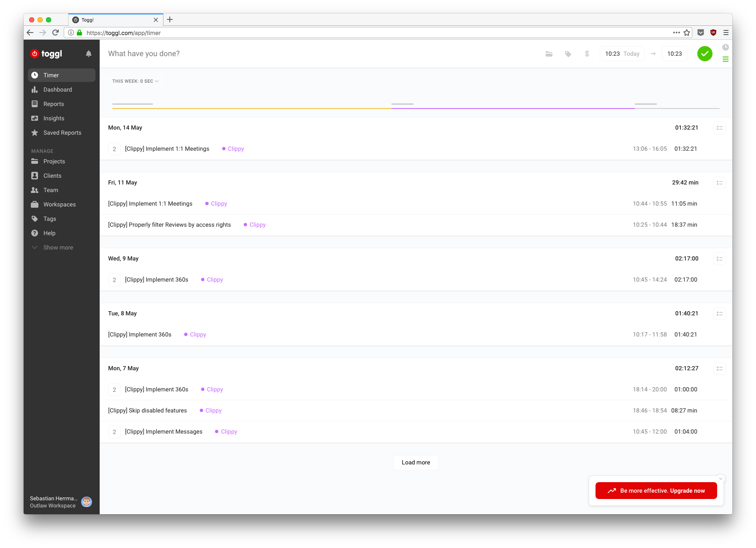
Task: Toggle bulk edit for Fri, 11 May
Action: (x=720, y=183)
